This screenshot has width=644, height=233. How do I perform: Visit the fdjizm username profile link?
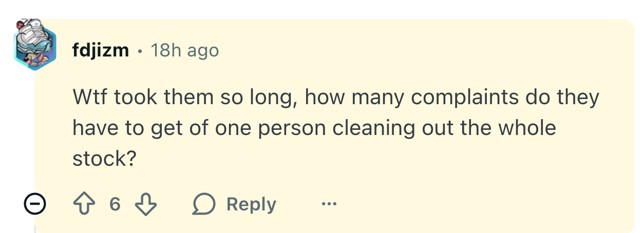point(101,51)
